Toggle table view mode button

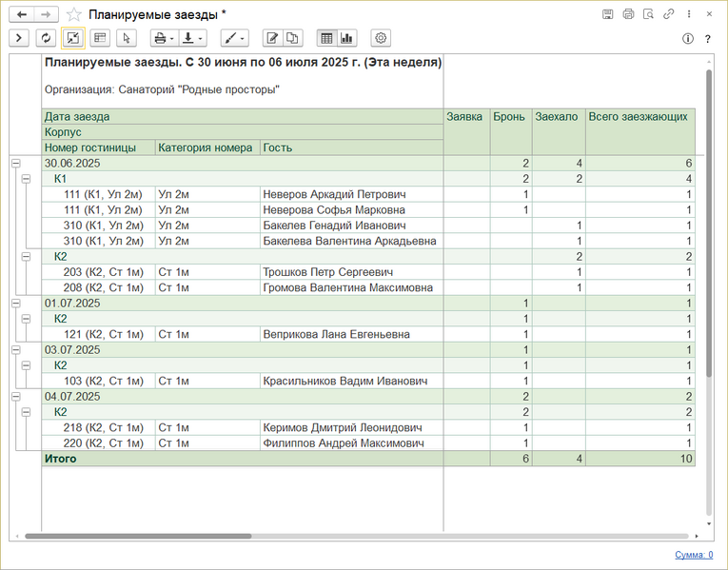(326, 38)
